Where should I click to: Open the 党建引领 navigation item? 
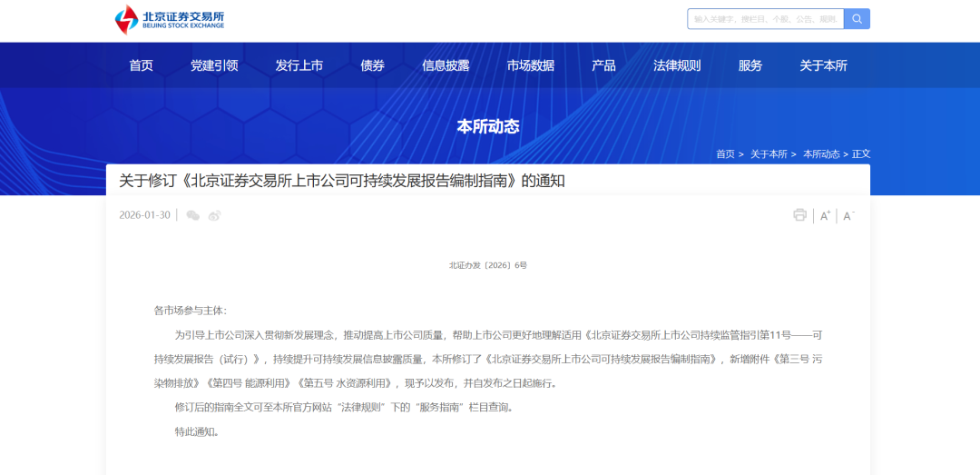tap(214, 65)
